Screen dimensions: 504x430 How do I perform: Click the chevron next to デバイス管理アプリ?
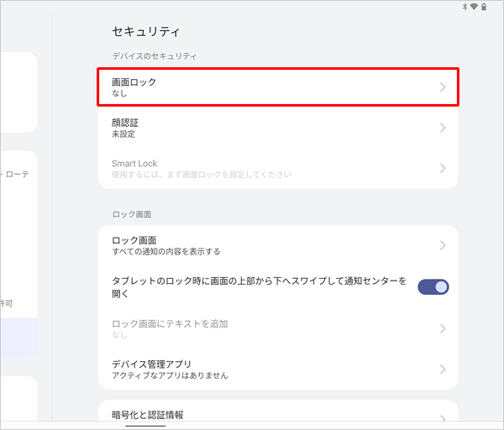pyautogui.click(x=443, y=370)
